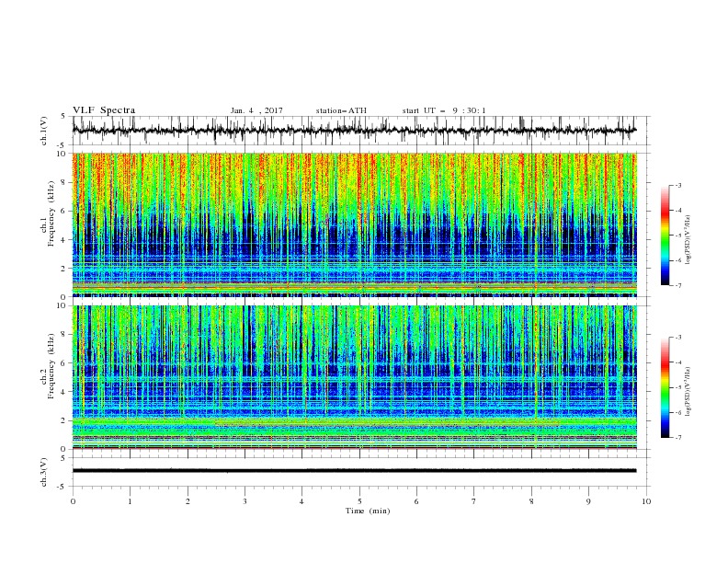The image size is (728, 563).
Task: Select the date text "Jan. 4 , 2017"
Action: click(x=256, y=110)
